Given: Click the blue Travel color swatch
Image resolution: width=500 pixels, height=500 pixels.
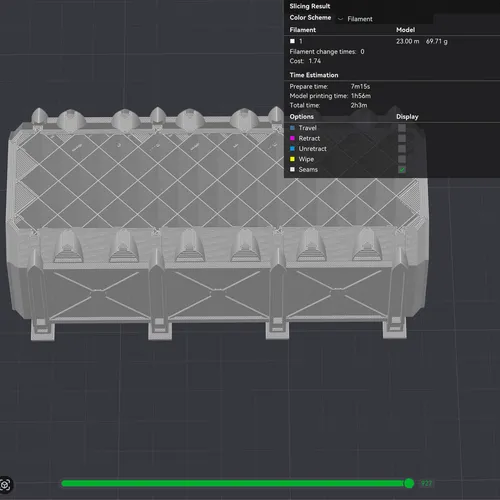Looking at the screenshot, I should [x=292, y=128].
